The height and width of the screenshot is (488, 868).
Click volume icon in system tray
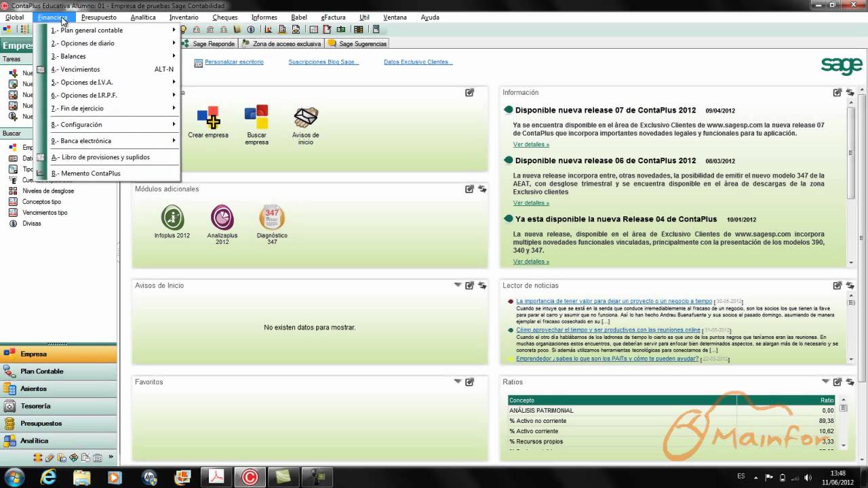[808, 477]
